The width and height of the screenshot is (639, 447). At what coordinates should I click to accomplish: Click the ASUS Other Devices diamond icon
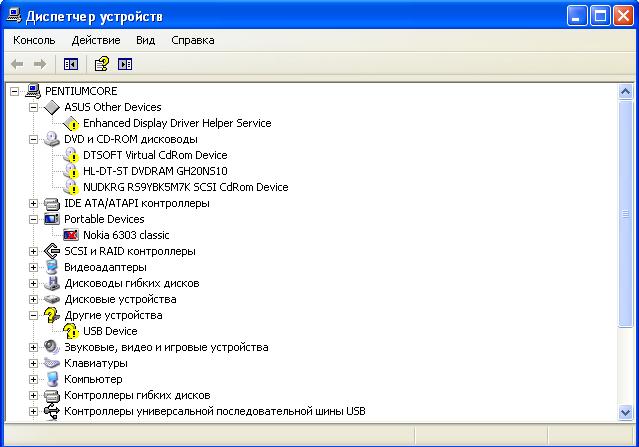pos(52,107)
